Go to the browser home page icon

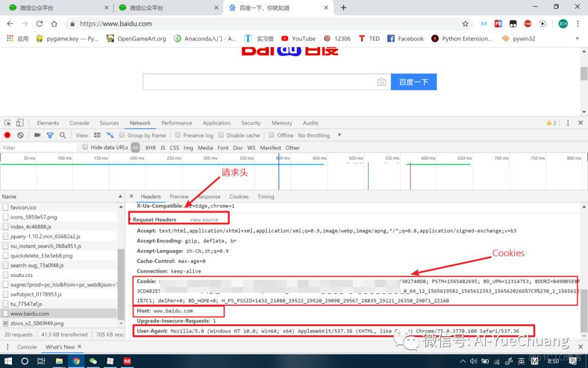tap(54, 23)
